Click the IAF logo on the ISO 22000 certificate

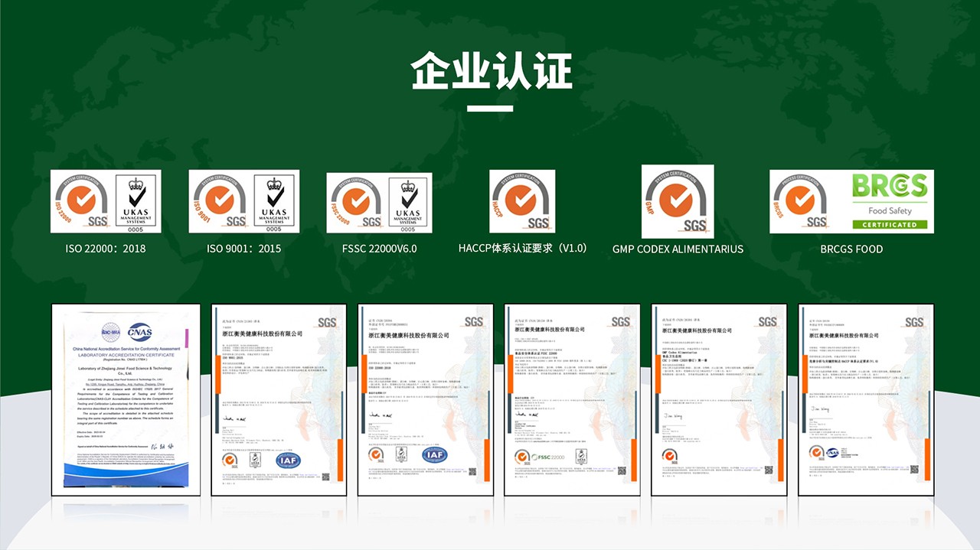pos(434,454)
